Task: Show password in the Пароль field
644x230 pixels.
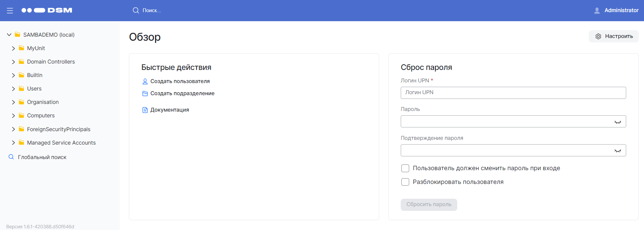Action: [618, 122]
